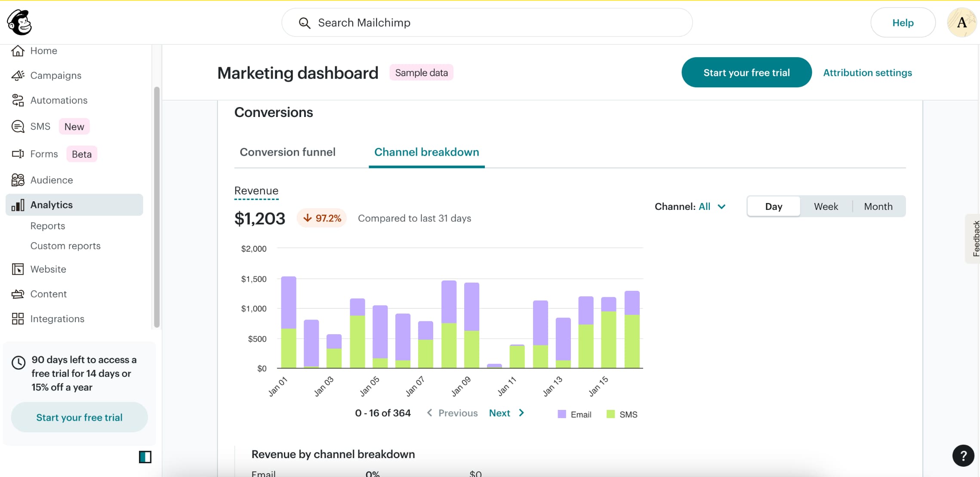Click in the Search Mailchimp field
The image size is (980, 477).
tap(487, 22)
